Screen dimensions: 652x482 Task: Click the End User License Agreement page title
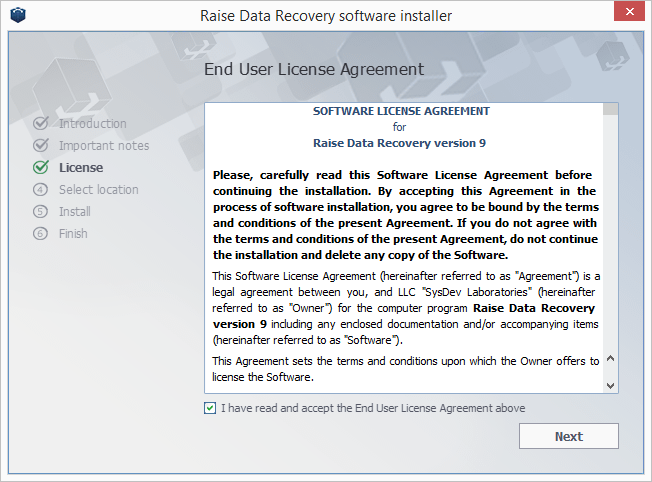(x=314, y=69)
